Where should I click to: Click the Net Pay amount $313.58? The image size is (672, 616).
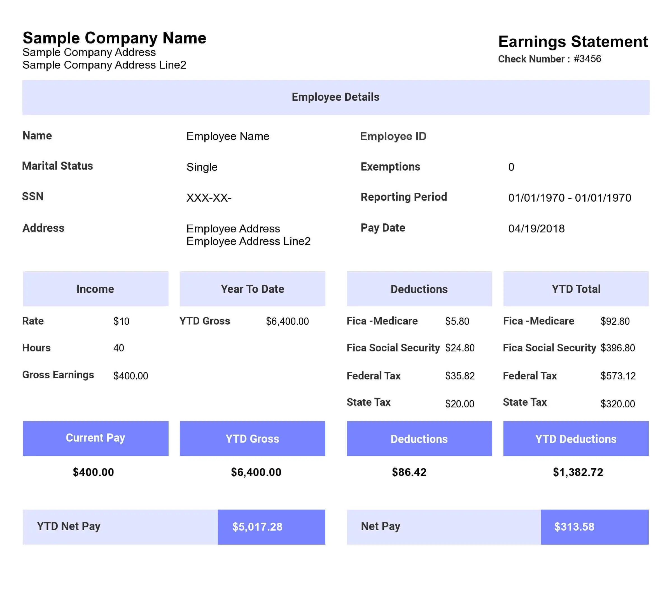(574, 527)
